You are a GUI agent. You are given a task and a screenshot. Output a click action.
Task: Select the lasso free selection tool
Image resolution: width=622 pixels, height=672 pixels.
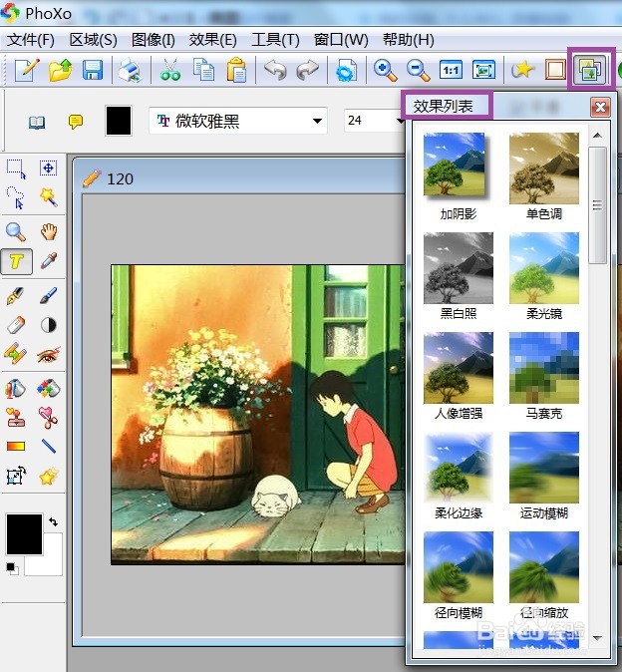[x=16, y=197]
